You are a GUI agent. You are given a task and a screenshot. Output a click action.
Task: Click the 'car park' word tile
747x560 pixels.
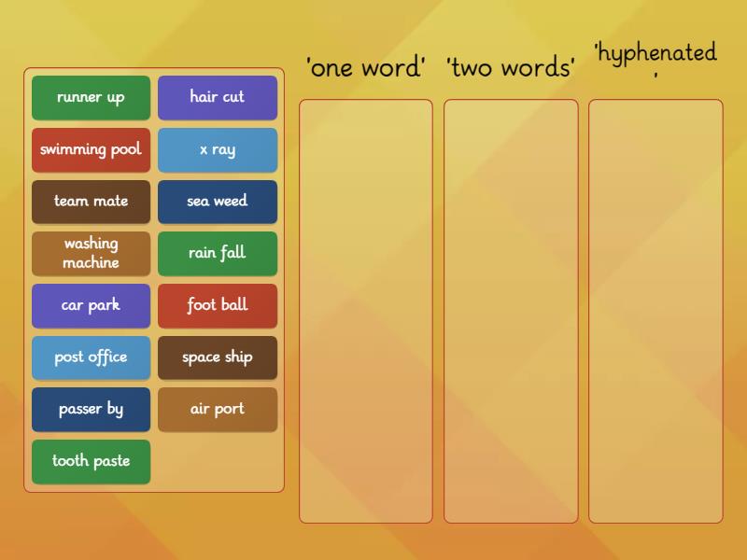pyautogui.click(x=91, y=305)
